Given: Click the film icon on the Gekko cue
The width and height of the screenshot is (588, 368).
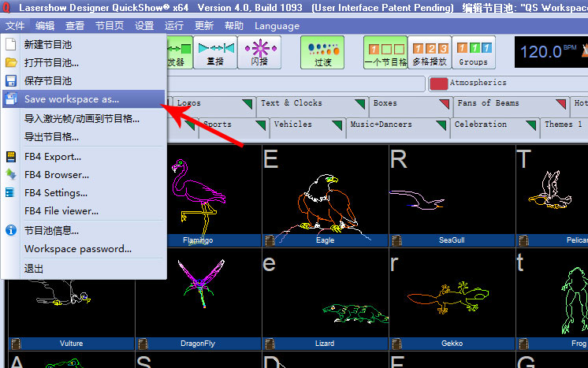Looking at the screenshot, I should click(396, 344).
